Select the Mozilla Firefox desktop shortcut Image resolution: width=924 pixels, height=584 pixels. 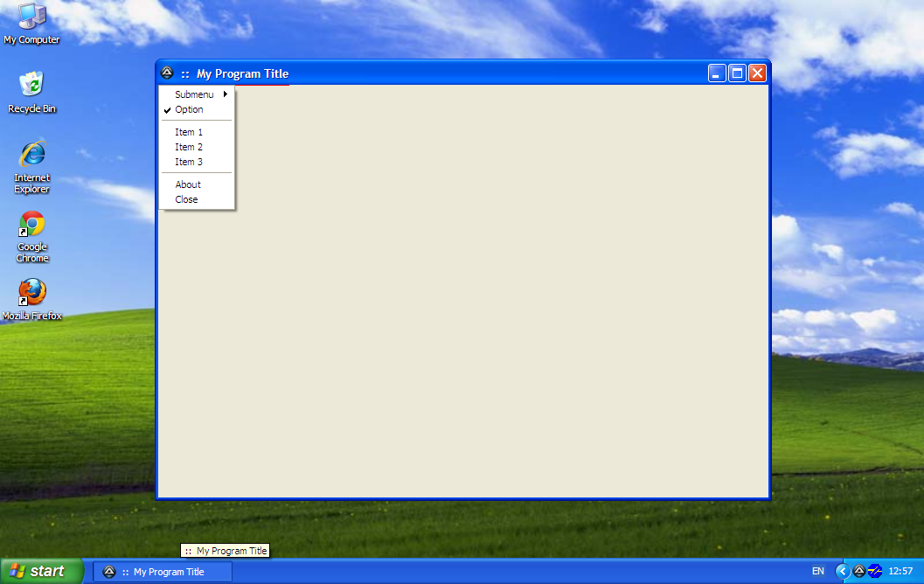tap(31, 299)
